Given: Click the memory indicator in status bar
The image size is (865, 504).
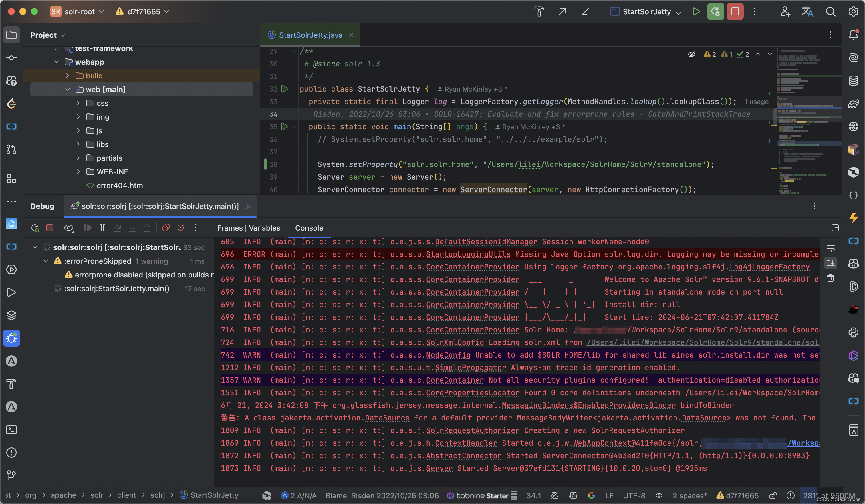Looking at the screenshot, I should point(829,495).
